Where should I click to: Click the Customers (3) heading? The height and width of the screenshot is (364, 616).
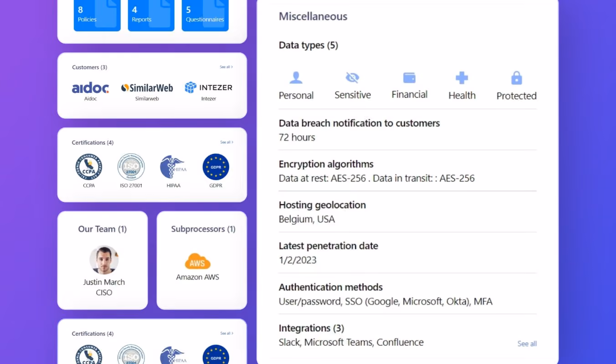click(x=90, y=67)
